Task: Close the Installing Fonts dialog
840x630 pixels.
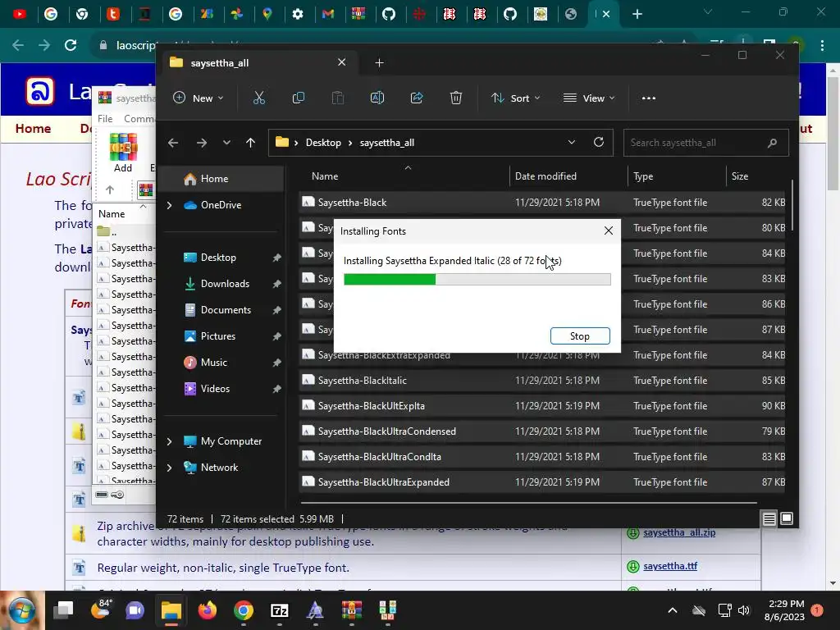Action: 609,231
